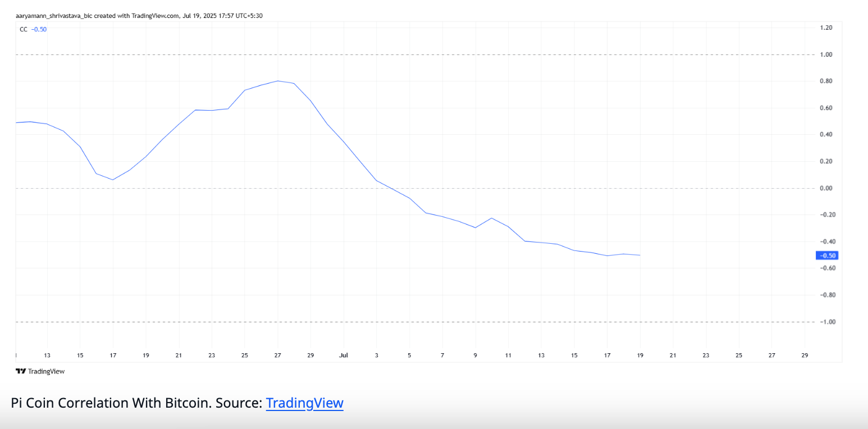Click the chart attribution text at top
The width and height of the screenshot is (868, 429).
point(139,16)
